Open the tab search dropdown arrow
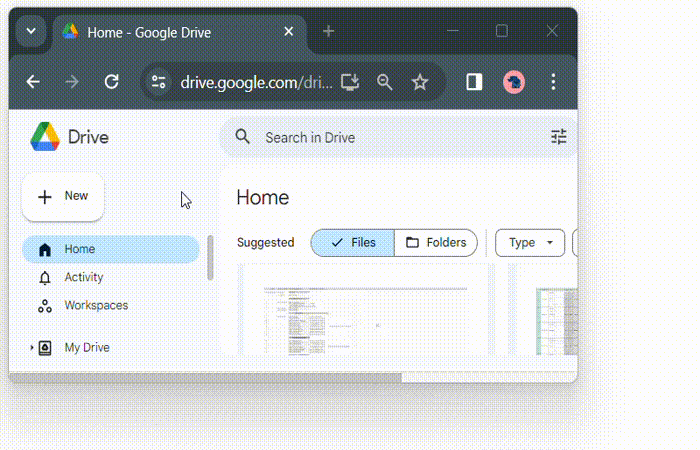This screenshot has width=700, height=450. pos(31,31)
